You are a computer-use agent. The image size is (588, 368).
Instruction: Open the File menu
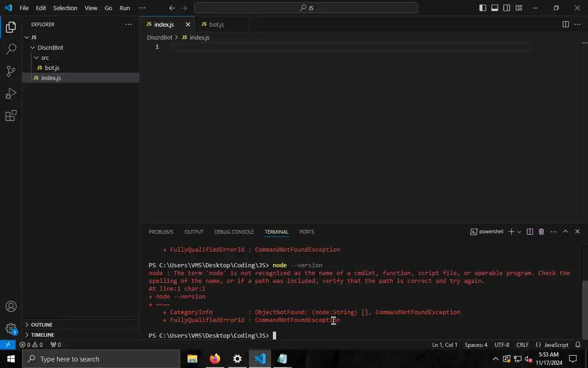pos(24,8)
